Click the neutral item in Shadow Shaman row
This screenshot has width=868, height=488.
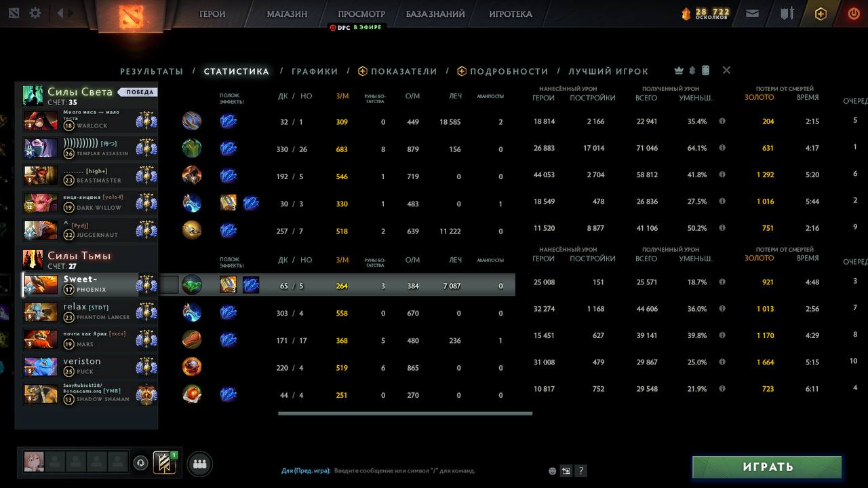(192, 394)
